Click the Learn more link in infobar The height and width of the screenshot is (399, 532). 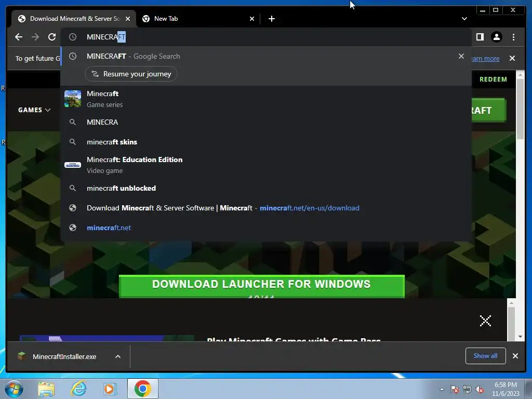tap(486, 58)
